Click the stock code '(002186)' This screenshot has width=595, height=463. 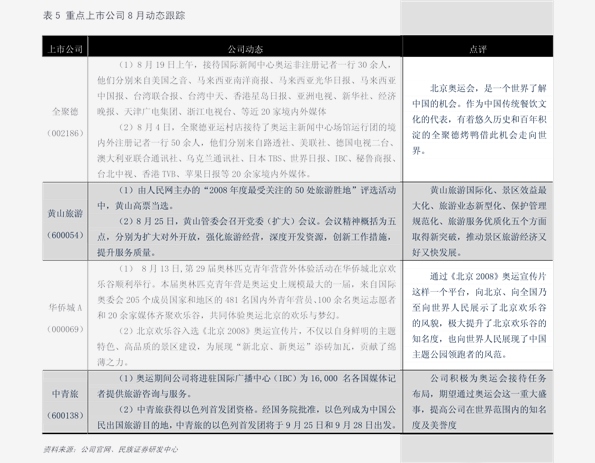point(65,133)
